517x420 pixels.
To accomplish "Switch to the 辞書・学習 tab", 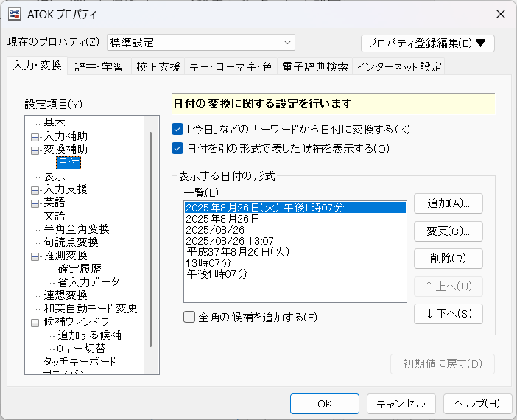I will [99, 66].
